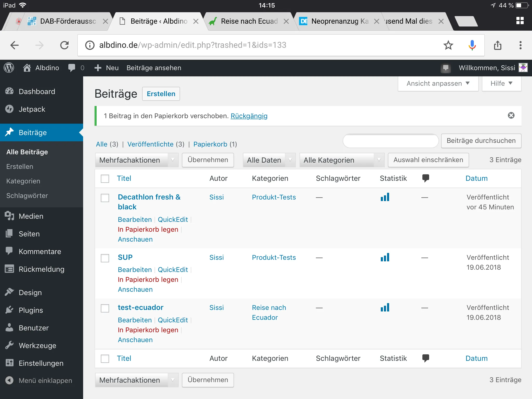Go back using the browser back arrow
The image size is (532, 399).
[x=15, y=45]
